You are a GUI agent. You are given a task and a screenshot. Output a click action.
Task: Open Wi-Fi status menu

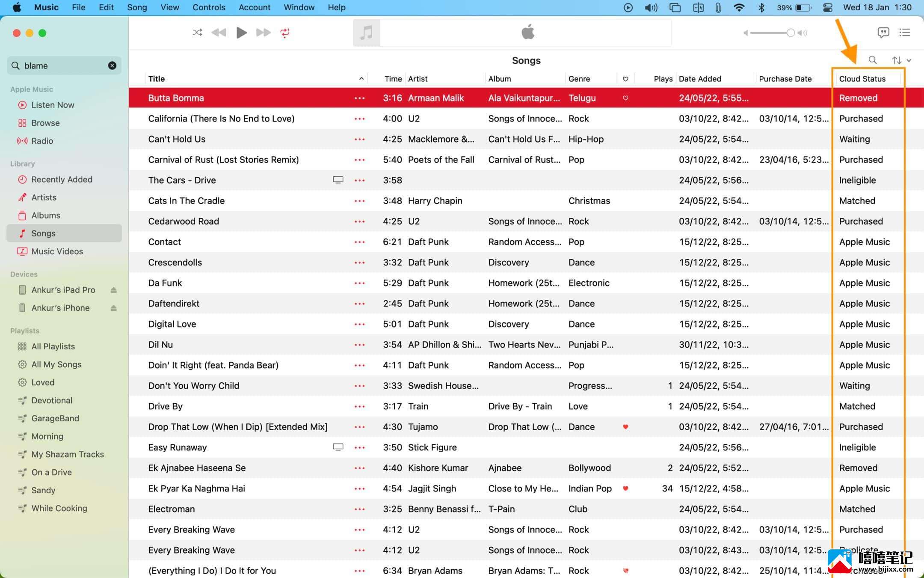[x=739, y=7]
